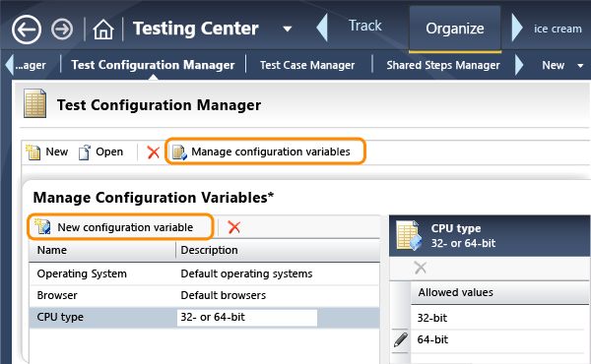Open the Test Case Manager tab
The height and width of the screenshot is (364, 591).
pos(307,65)
